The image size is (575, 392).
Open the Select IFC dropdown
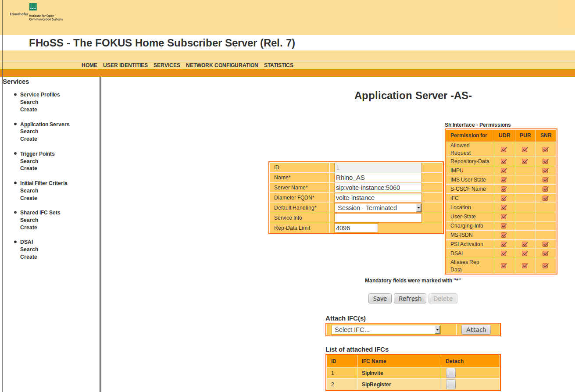(x=385, y=329)
